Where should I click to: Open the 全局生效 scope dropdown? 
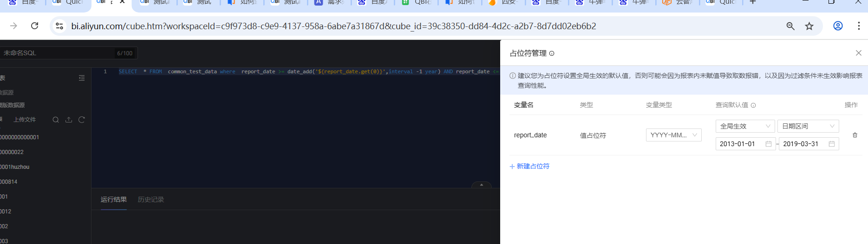click(x=745, y=126)
